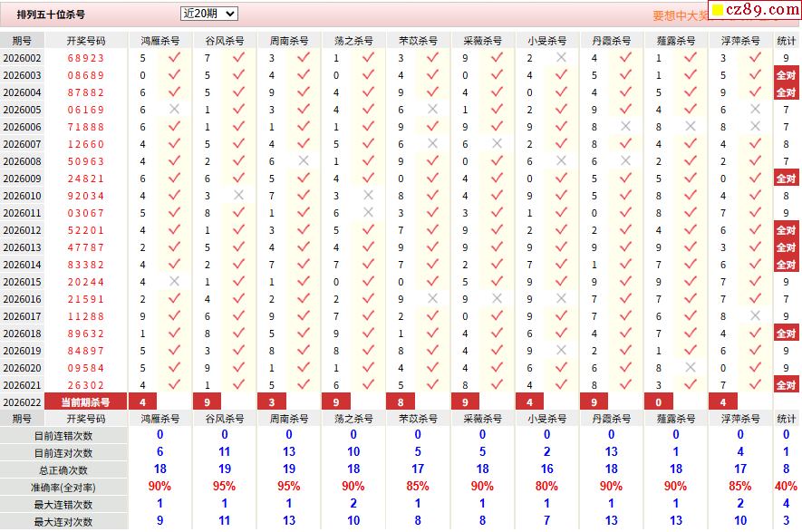802x532 pixels.
Task: Click the winning number 92034
Action: pos(86,196)
